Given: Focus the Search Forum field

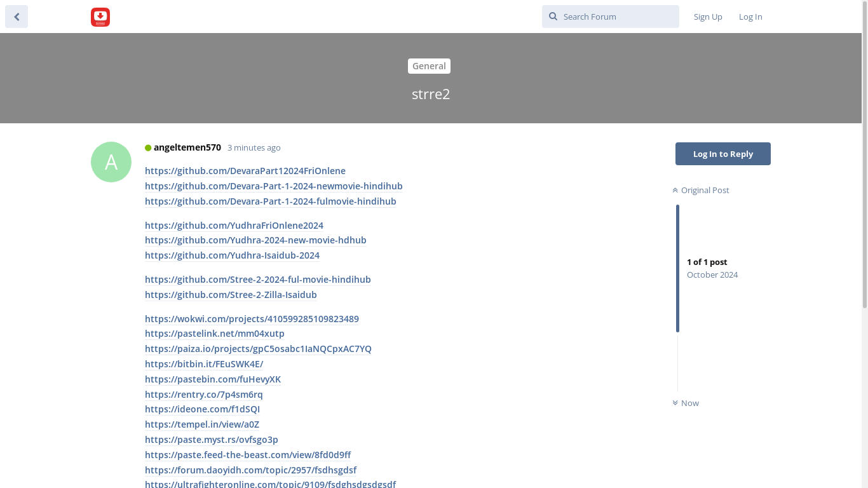Looking at the screenshot, I should (x=611, y=17).
